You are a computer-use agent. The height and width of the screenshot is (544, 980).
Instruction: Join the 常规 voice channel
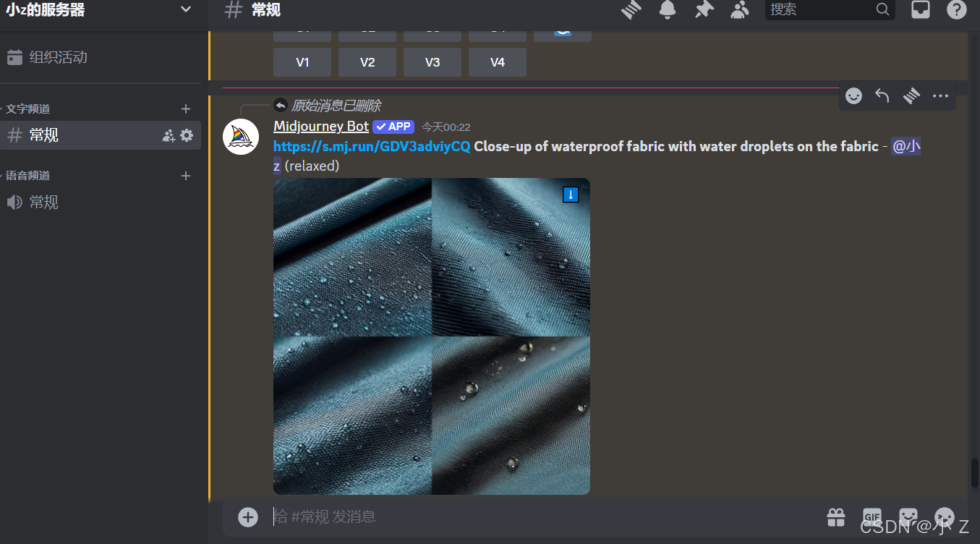click(101, 202)
